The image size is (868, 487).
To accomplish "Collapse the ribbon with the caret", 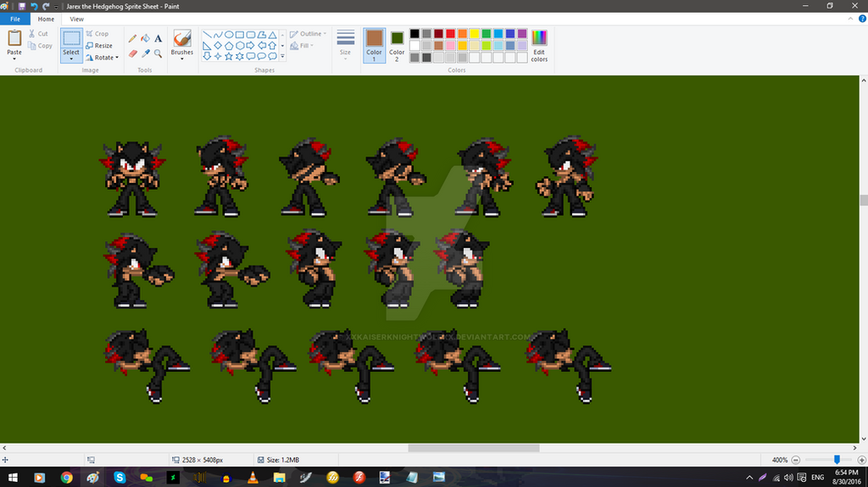I will (x=850, y=19).
